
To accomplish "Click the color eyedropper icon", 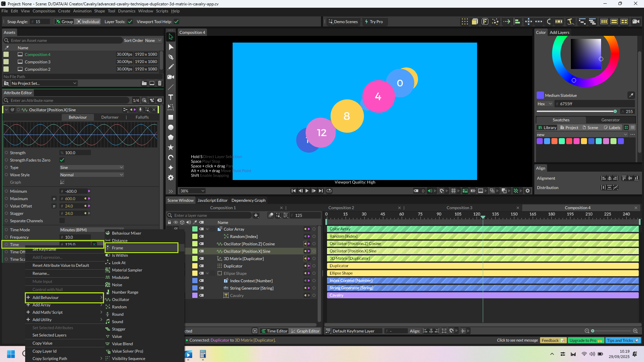I will coord(631,95).
